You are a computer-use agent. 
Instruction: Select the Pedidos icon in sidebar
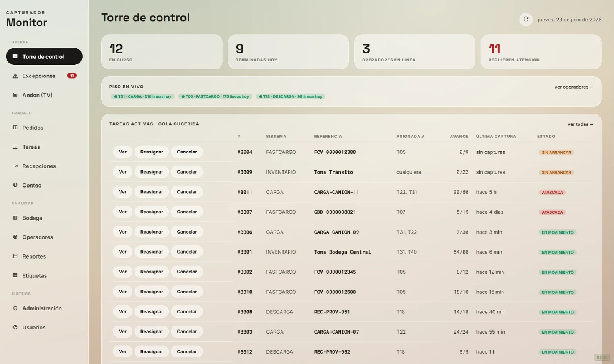[x=15, y=127]
